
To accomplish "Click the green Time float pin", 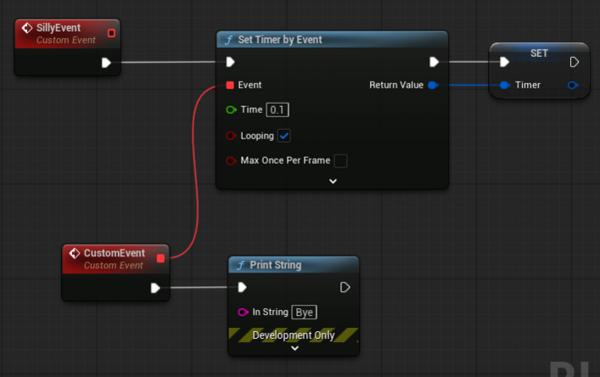I will click(231, 110).
